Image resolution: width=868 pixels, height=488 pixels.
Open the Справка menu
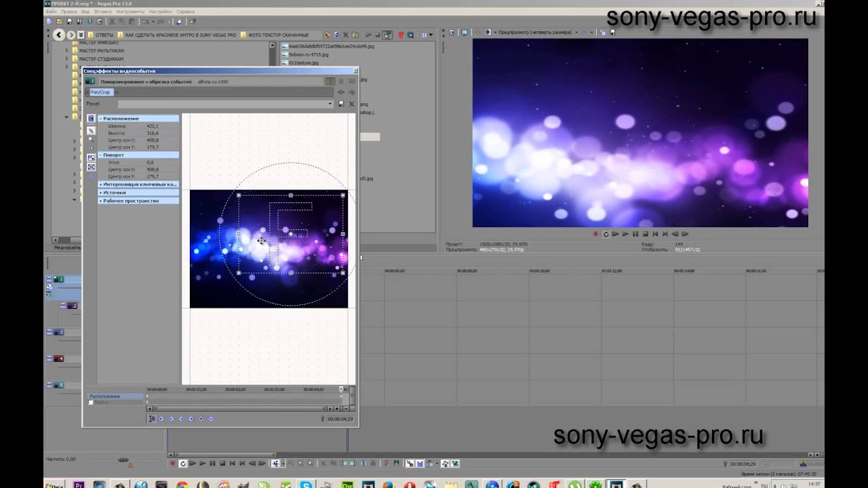tap(185, 12)
